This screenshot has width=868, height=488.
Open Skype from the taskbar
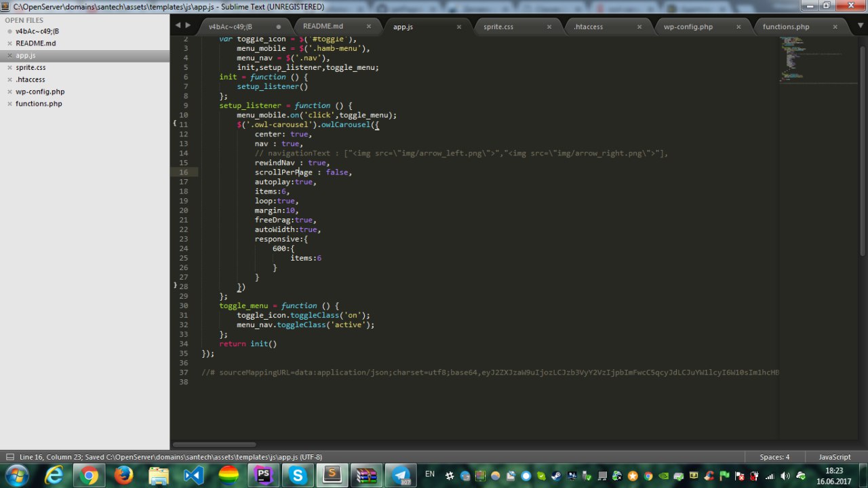tap(298, 476)
